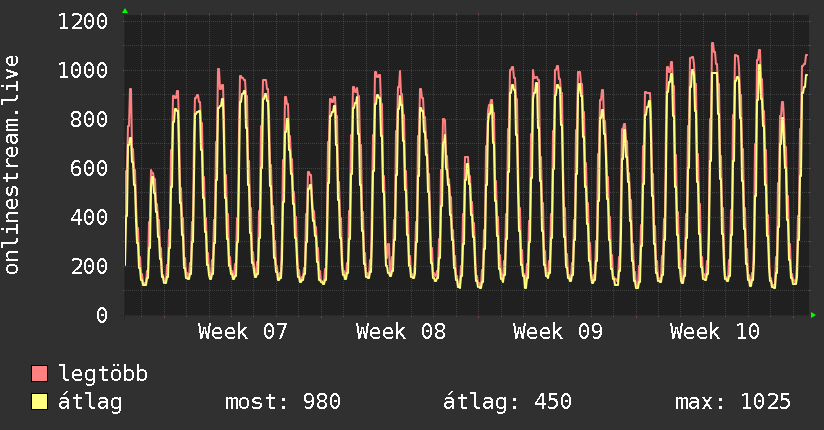Click the Week 09 axis label
The width and height of the screenshot is (824, 430).
tap(558, 332)
